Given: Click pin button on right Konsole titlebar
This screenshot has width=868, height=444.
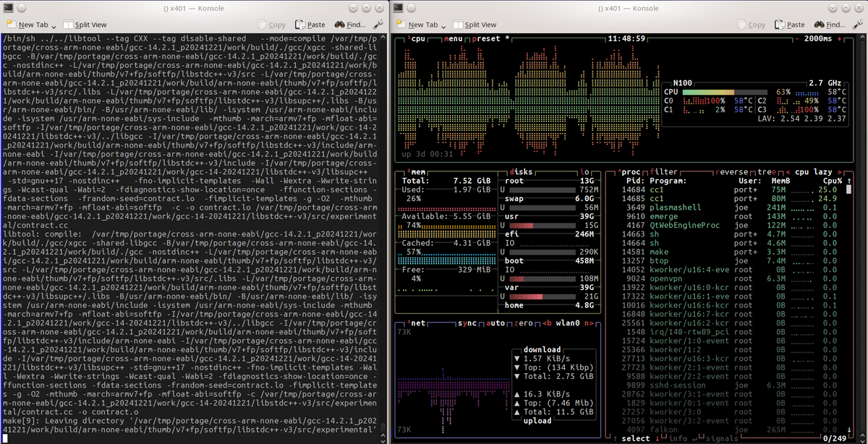Looking at the screenshot, I should (x=412, y=7).
